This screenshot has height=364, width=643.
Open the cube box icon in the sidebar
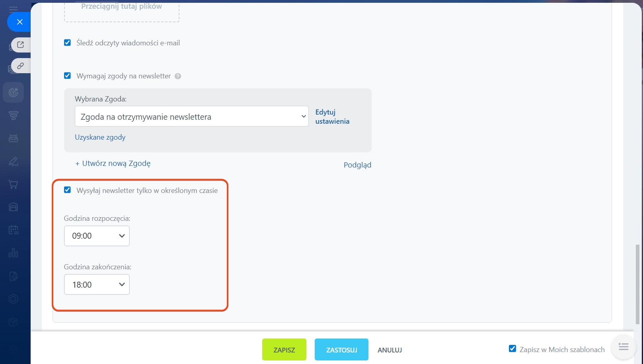point(14,322)
